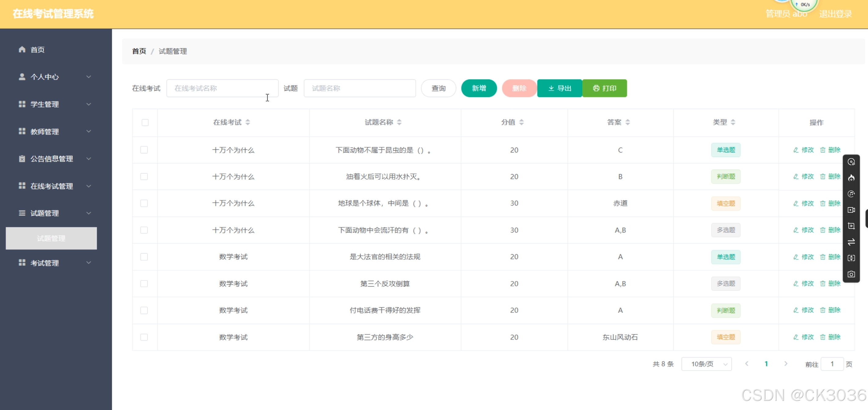Select checkbox for 第三个反攻倒算 row

point(144,284)
